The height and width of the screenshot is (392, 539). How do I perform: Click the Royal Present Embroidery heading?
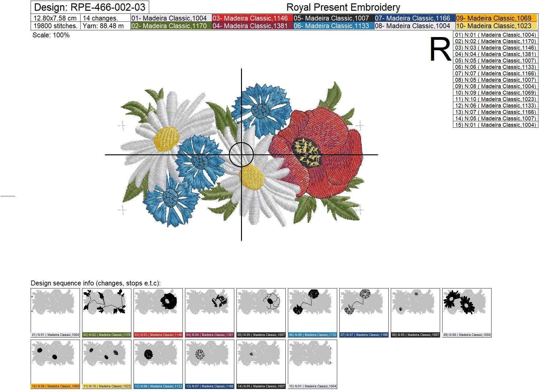tap(343, 7)
